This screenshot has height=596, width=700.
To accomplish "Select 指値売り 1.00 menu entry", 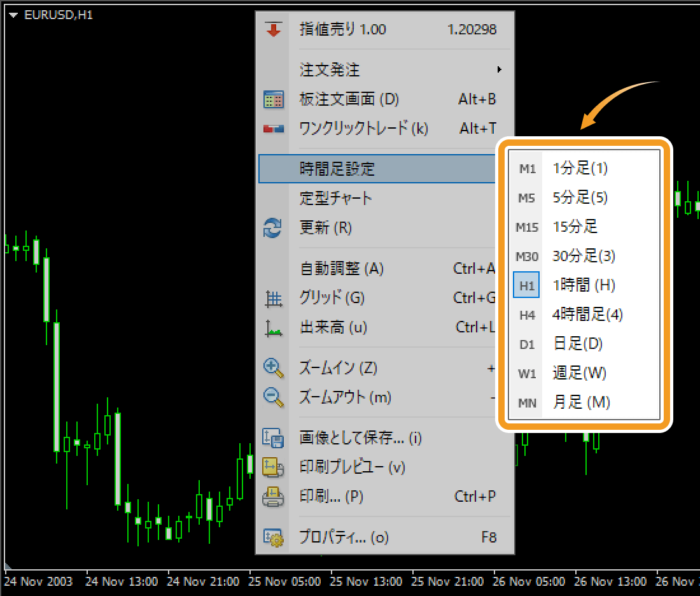I will click(x=384, y=29).
